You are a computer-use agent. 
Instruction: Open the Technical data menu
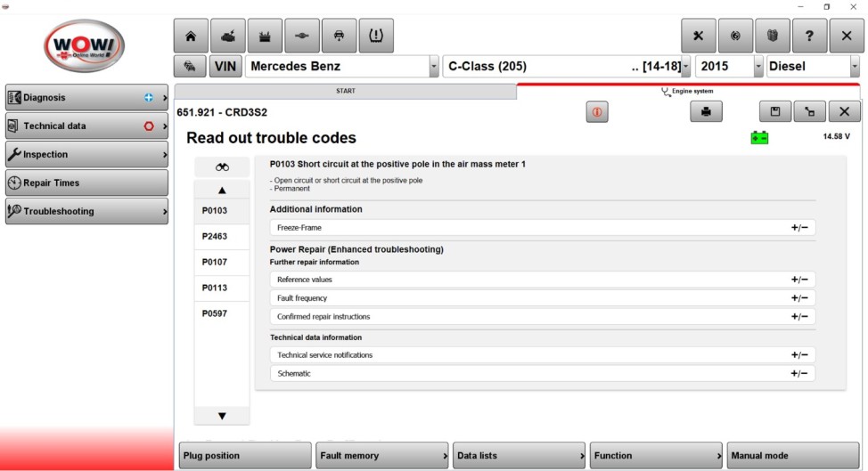[87, 126]
